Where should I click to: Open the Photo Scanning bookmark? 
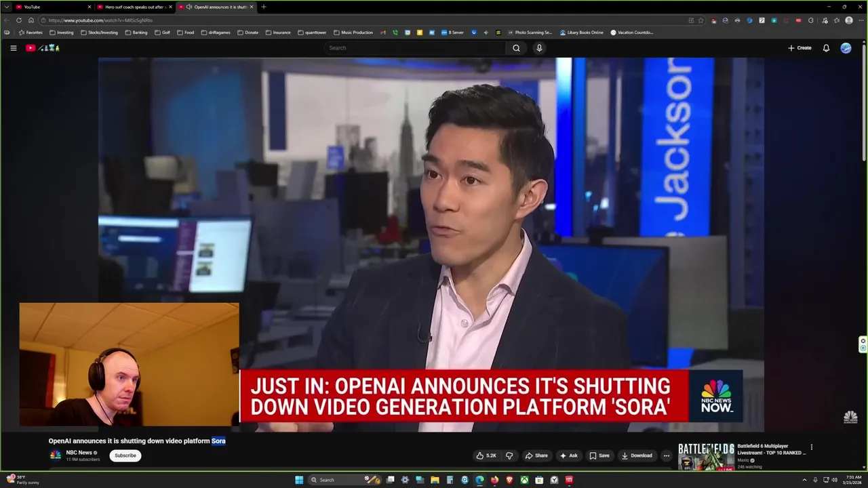[529, 33]
